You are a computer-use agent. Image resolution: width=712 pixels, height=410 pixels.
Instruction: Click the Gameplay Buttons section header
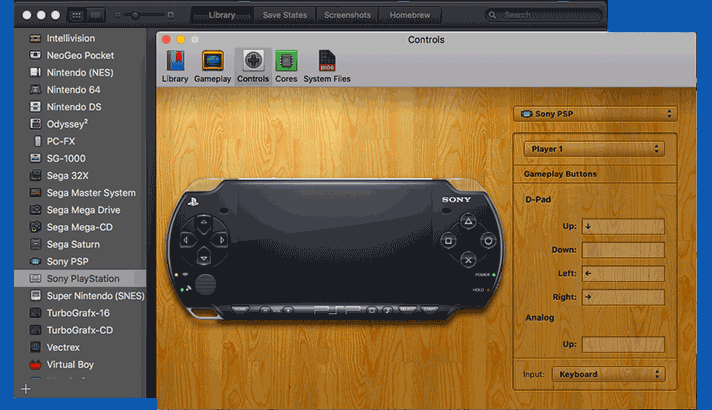click(560, 174)
